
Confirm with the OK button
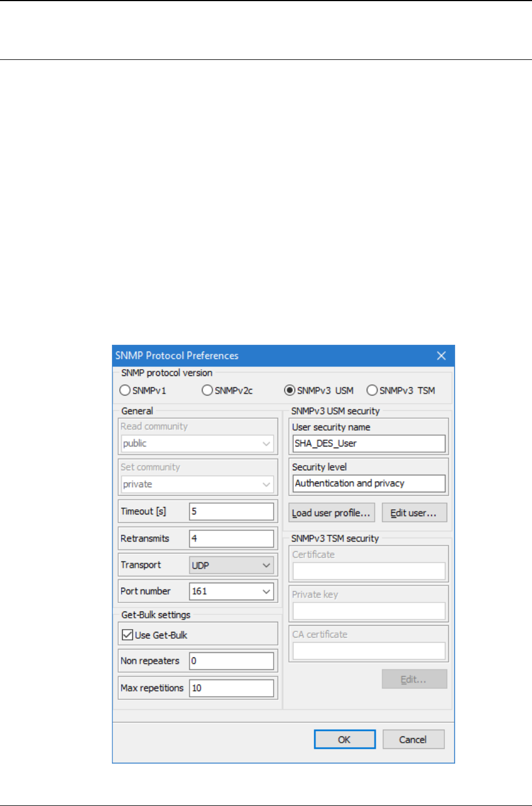click(x=345, y=739)
